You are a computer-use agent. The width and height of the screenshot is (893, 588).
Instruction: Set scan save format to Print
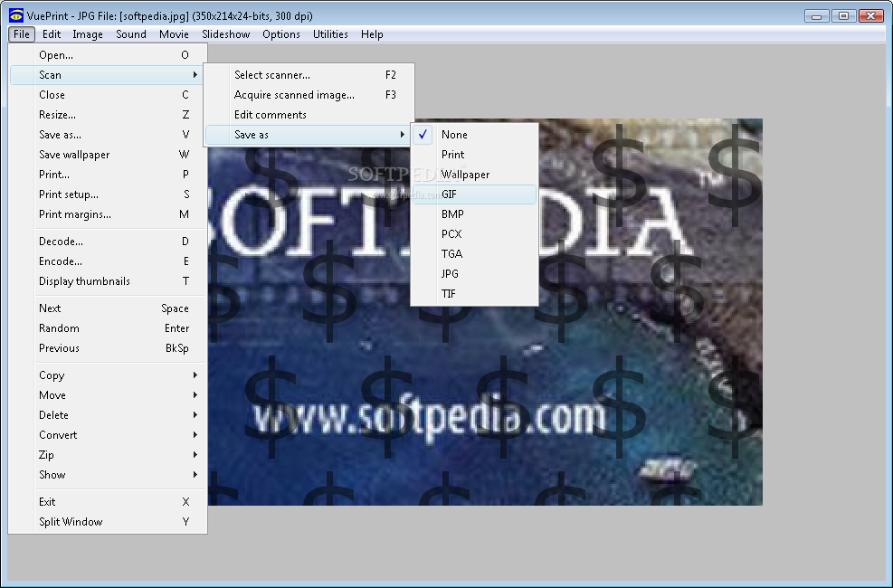pyautogui.click(x=474, y=155)
